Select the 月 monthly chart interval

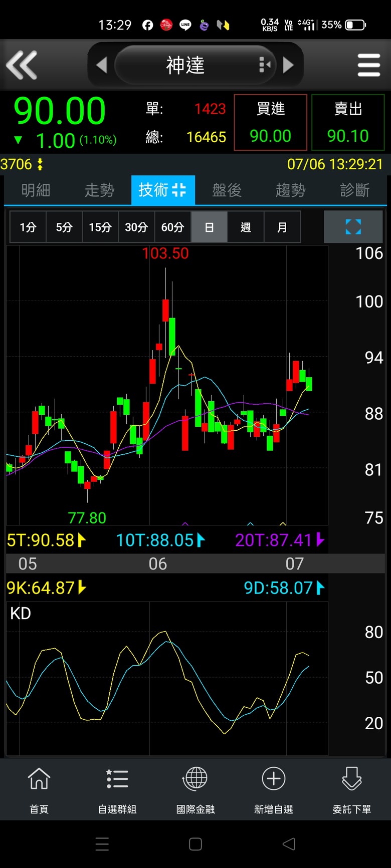pyautogui.click(x=282, y=227)
